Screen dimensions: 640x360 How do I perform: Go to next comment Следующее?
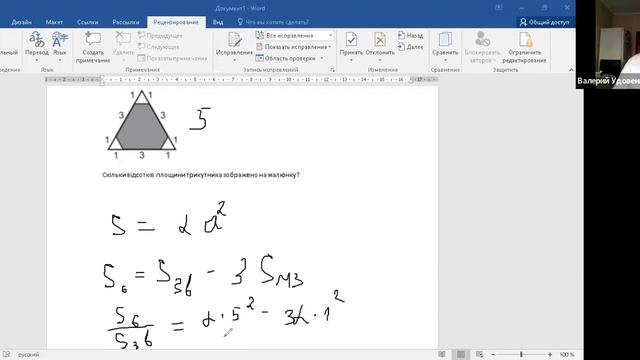point(158,47)
